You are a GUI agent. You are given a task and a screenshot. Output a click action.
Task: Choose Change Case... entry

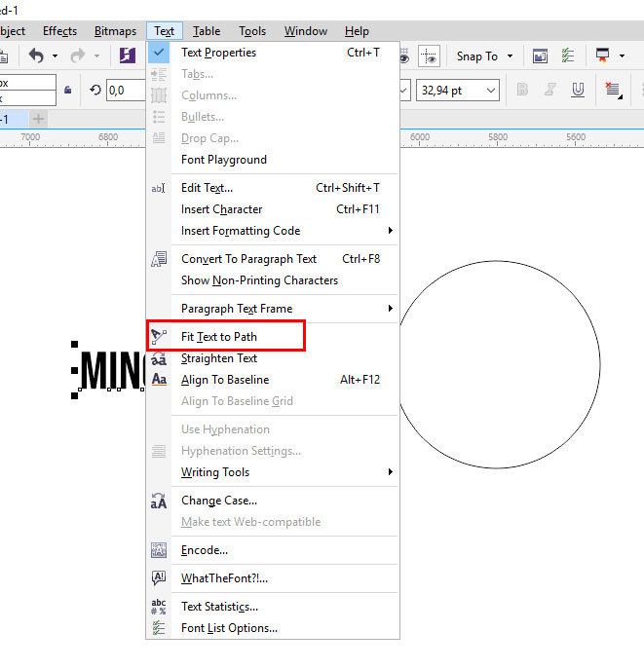click(x=273, y=501)
